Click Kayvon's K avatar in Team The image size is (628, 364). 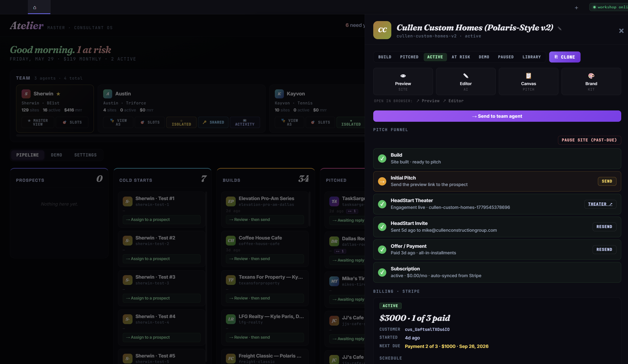click(279, 94)
